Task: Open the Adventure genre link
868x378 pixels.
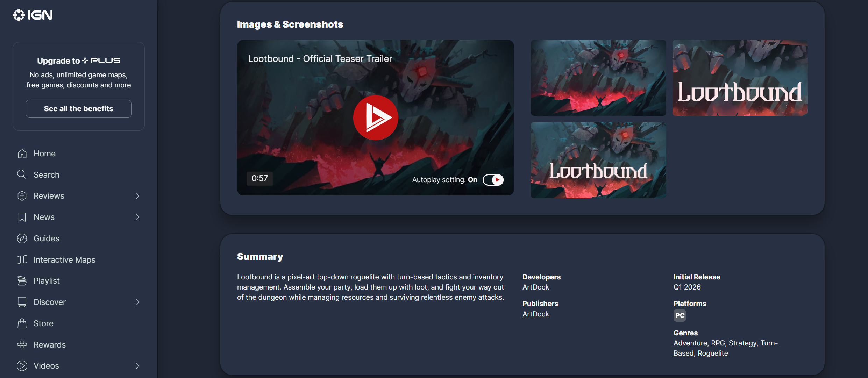Action: [x=690, y=343]
